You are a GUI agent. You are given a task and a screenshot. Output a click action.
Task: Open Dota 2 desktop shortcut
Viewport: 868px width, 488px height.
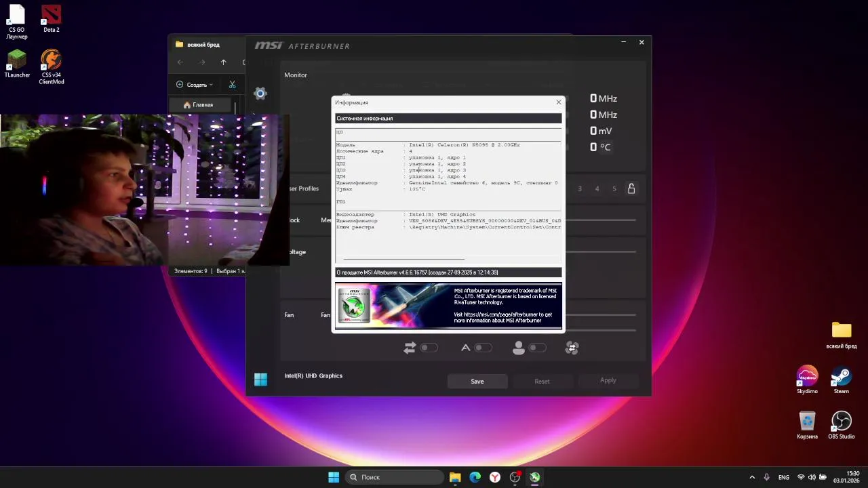click(52, 19)
